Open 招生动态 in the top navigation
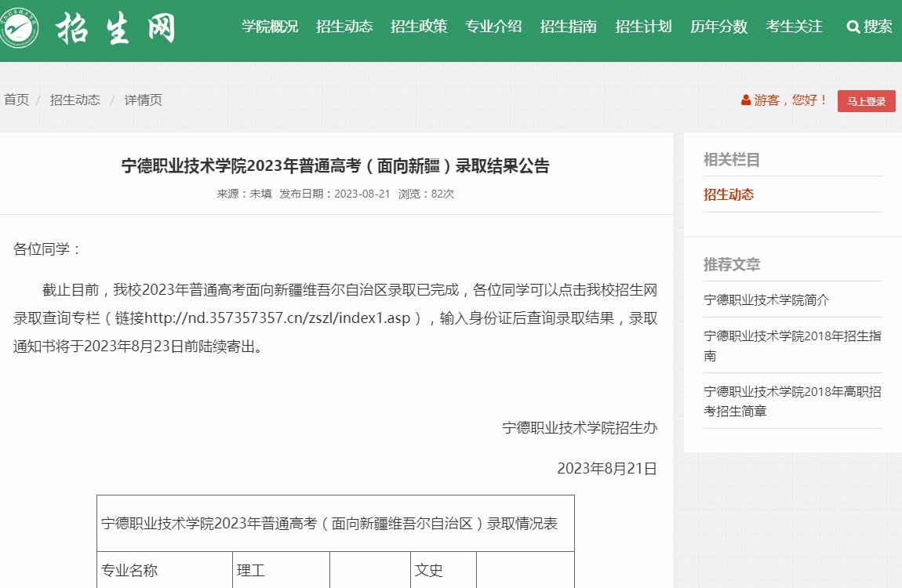The image size is (902, 588). point(344,27)
